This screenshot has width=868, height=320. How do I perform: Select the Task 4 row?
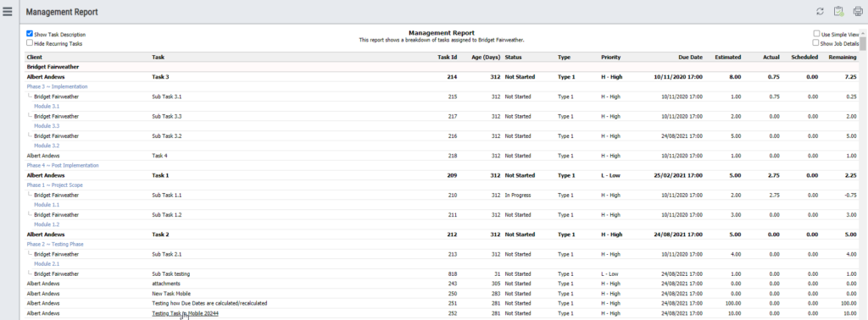click(442, 156)
